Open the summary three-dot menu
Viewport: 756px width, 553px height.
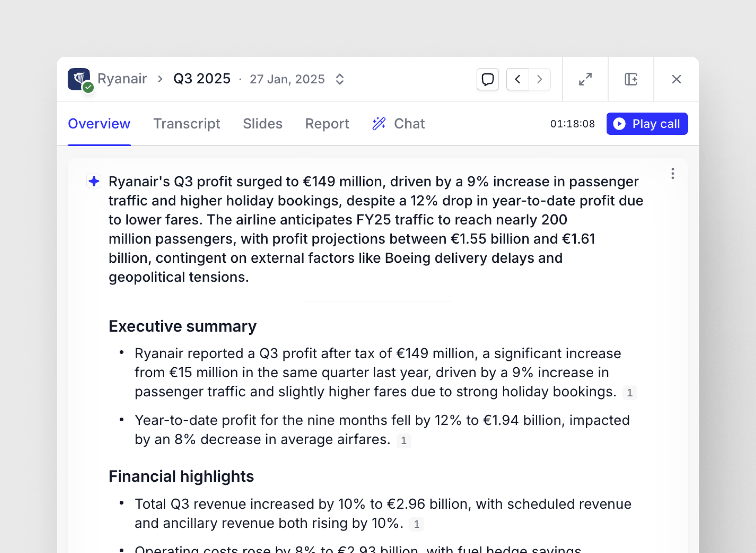click(673, 173)
